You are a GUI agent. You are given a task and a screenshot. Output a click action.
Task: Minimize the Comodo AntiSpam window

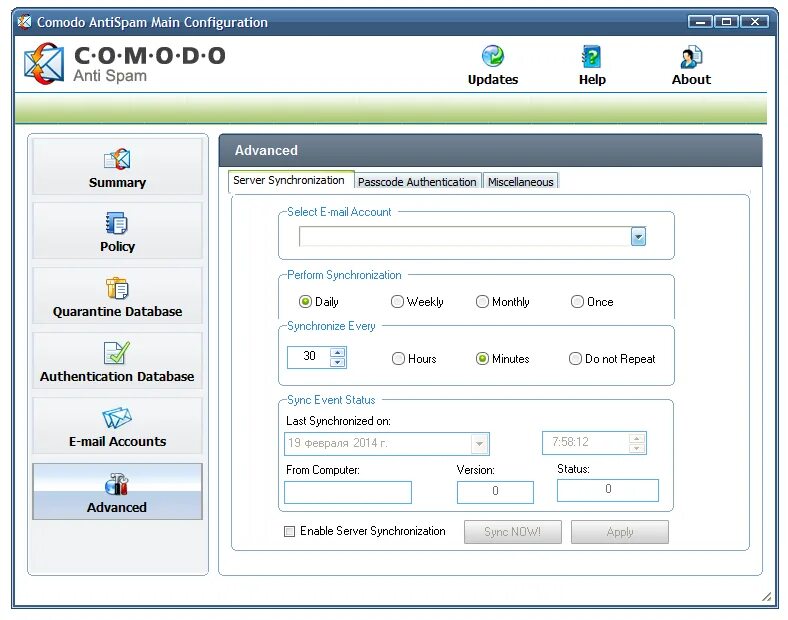pyautogui.click(x=700, y=22)
